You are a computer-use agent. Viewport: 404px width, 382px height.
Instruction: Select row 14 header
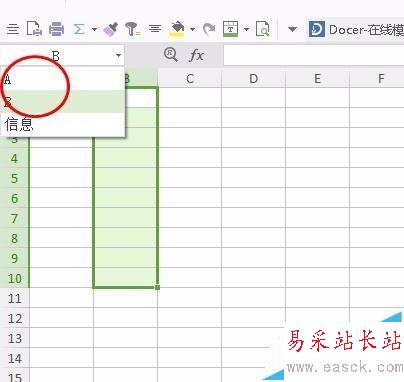[x=14, y=358]
